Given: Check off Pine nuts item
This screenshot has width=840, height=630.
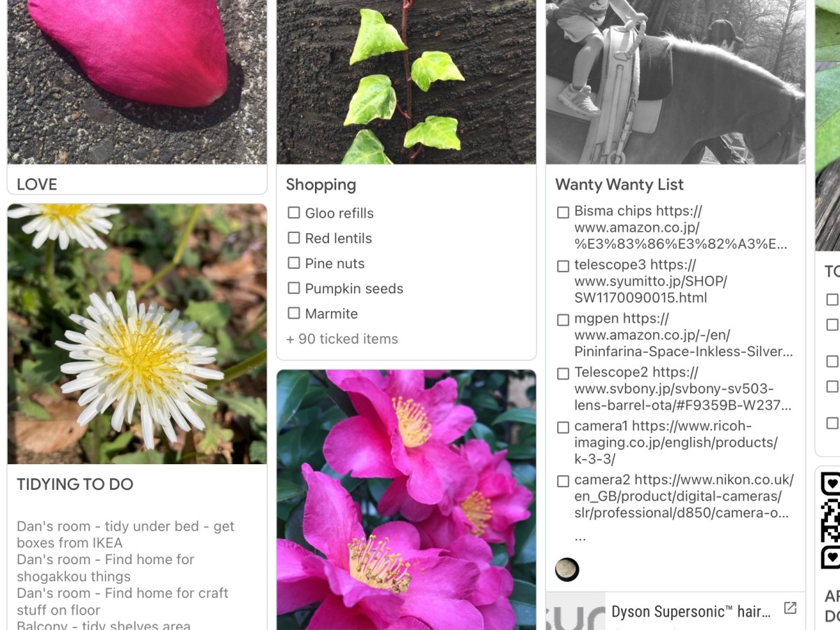Looking at the screenshot, I should [294, 263].
